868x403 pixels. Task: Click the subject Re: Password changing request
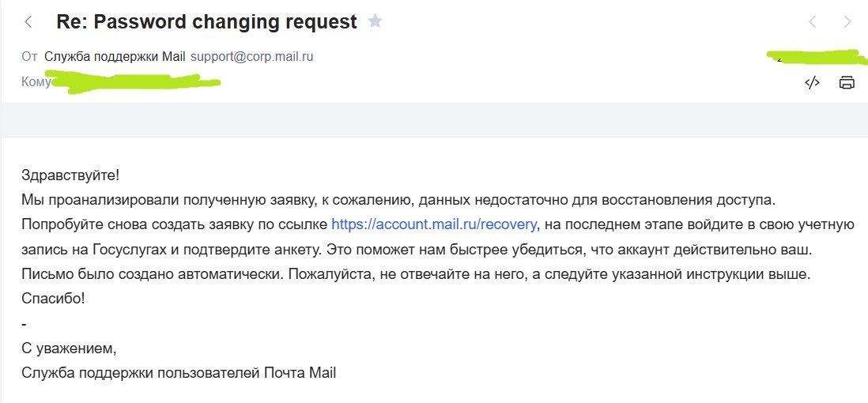[x=207, y=22]
